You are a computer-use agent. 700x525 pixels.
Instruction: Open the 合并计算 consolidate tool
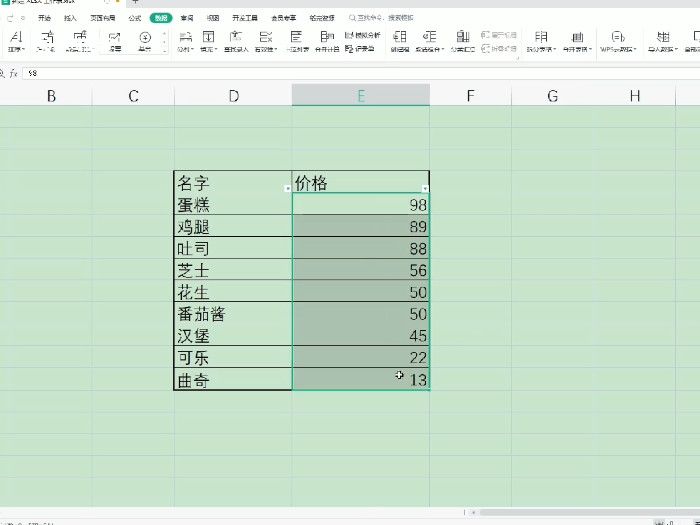327,41
